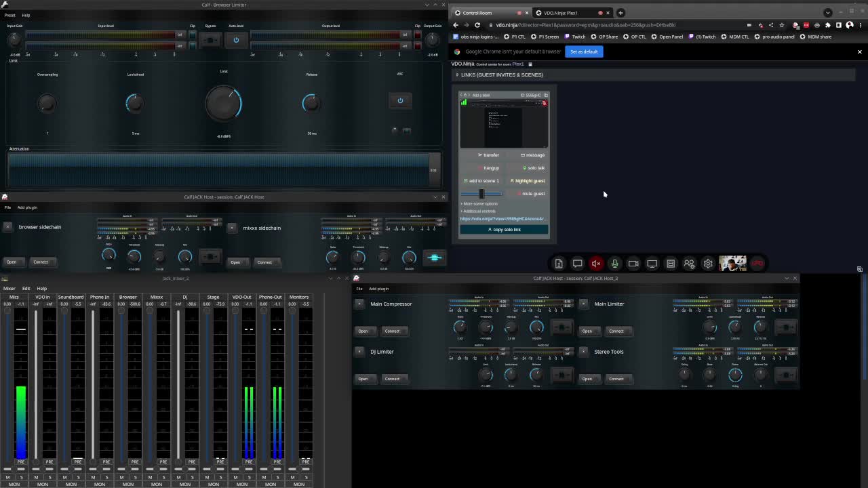This screenshot has height=488, width=868.
Task: Open the Preset menu in Browser Limiter
Action: (10, 15)
